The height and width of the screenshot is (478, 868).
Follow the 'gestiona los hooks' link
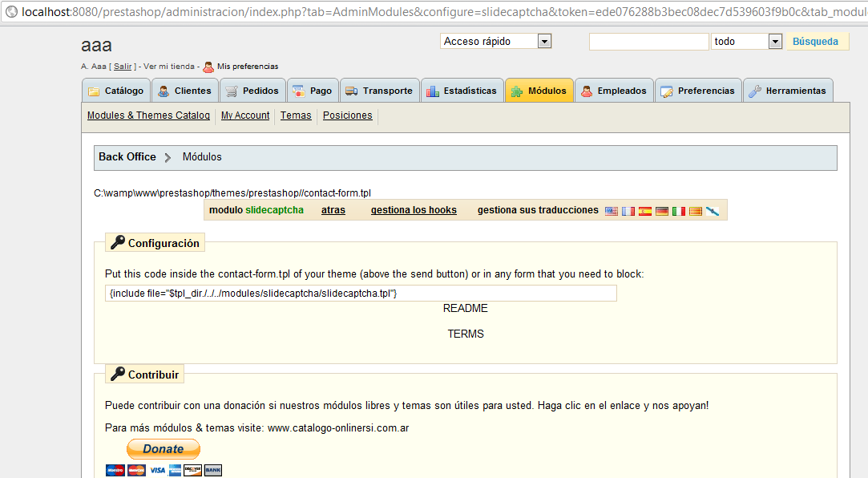coord(414,210)
